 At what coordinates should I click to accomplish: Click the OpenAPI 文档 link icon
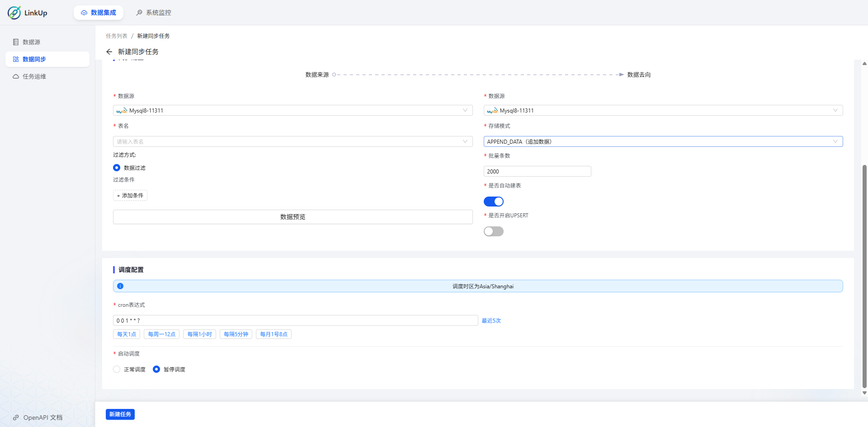[x=16, y=417]
